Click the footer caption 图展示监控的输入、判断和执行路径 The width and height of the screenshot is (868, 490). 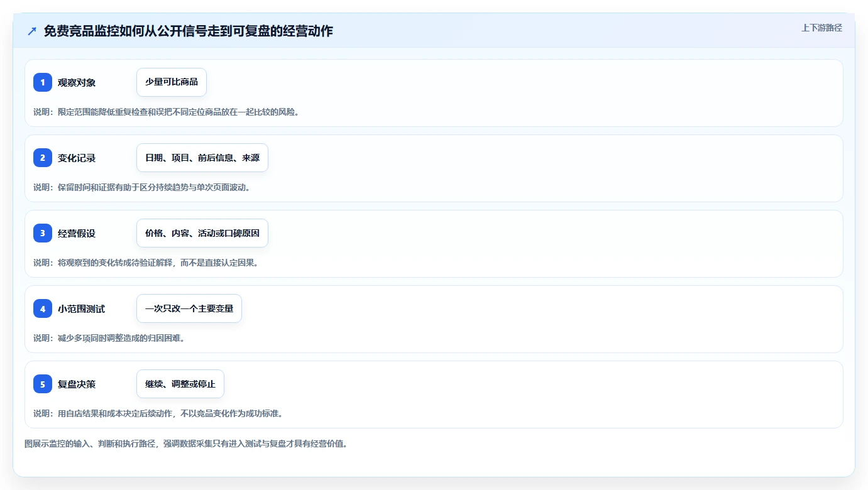click(186, 444)
